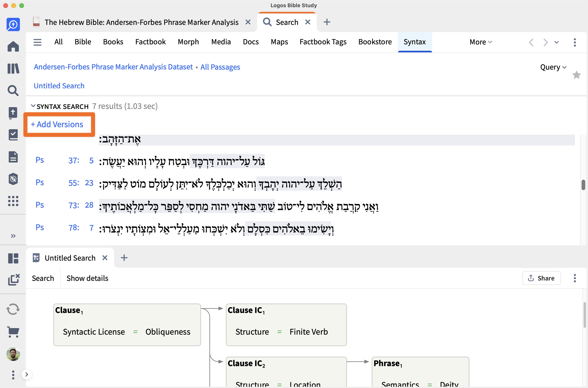This screenshot has height=388, width=588.
Task: Open the shield tools icon in sidebar
Action: coord(13,179)
